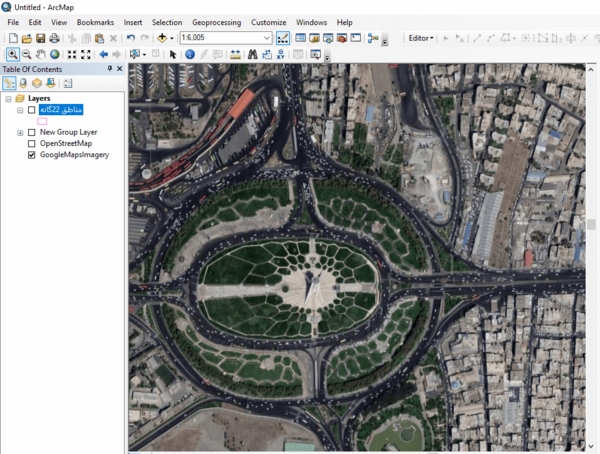Open Select Features tool dropdown arrow

[x=144, y=54]
